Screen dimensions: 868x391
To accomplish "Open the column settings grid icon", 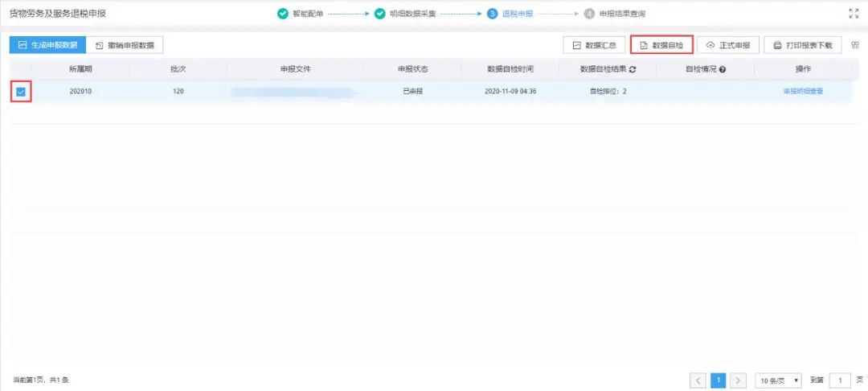I will coord(854,45).
